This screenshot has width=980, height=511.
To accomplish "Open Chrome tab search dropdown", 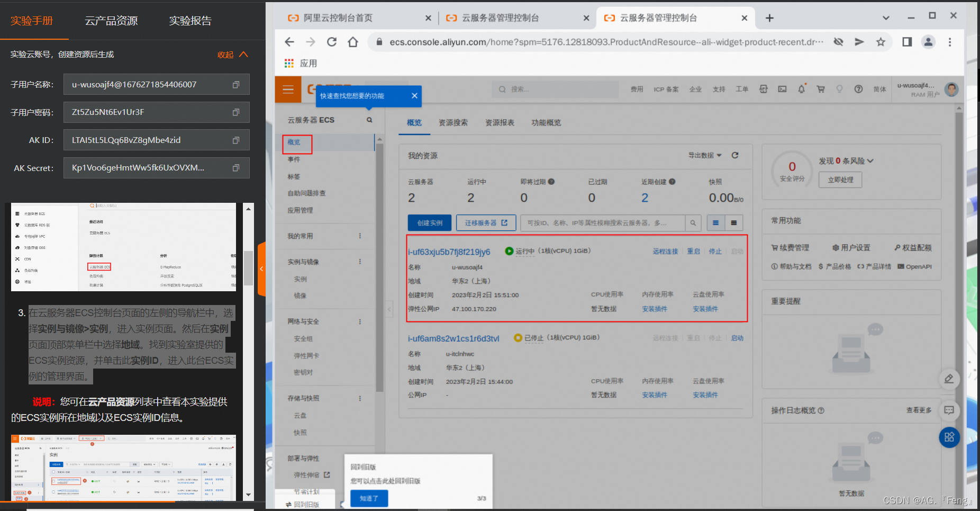I will (x=886, y=17).
